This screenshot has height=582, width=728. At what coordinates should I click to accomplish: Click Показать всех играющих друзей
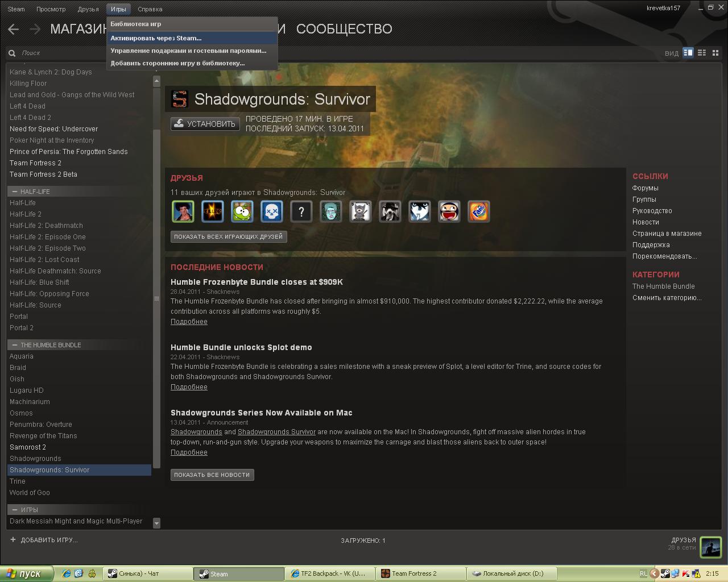click(x=229, y=236)
